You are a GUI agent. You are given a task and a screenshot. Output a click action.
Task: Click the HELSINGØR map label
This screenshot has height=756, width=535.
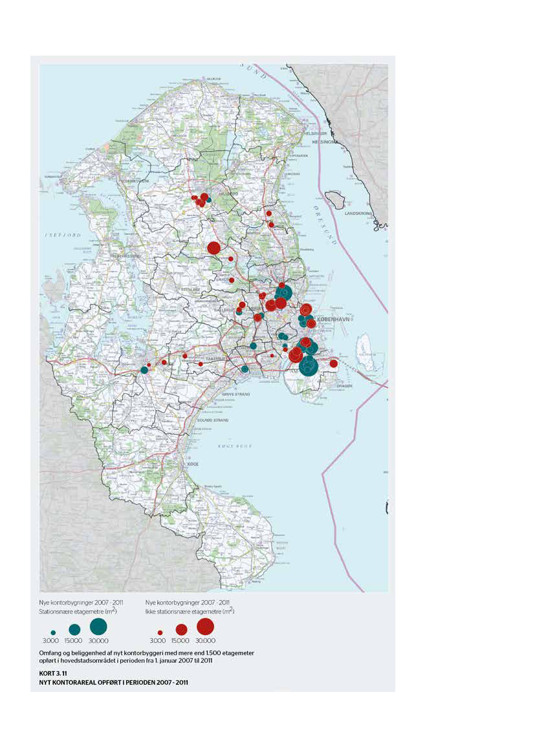pos(315,133)
